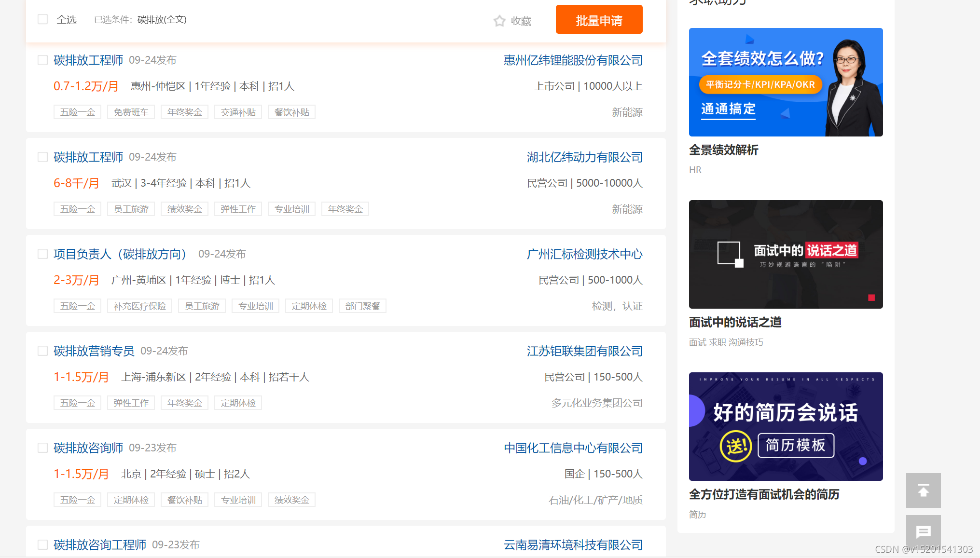Click the 6-8千/月 salary text
Viewport: 980px width, 558px height.
coord(76,183)
